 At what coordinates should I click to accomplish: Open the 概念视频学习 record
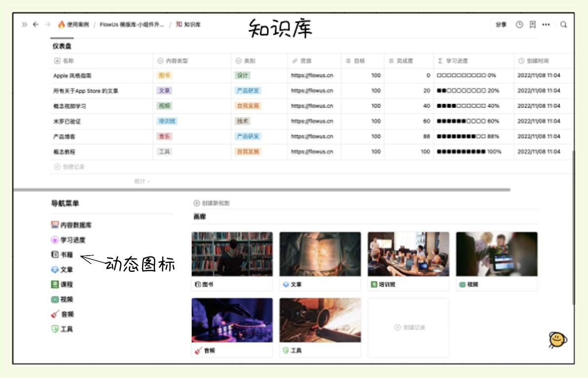click(70, 106)
